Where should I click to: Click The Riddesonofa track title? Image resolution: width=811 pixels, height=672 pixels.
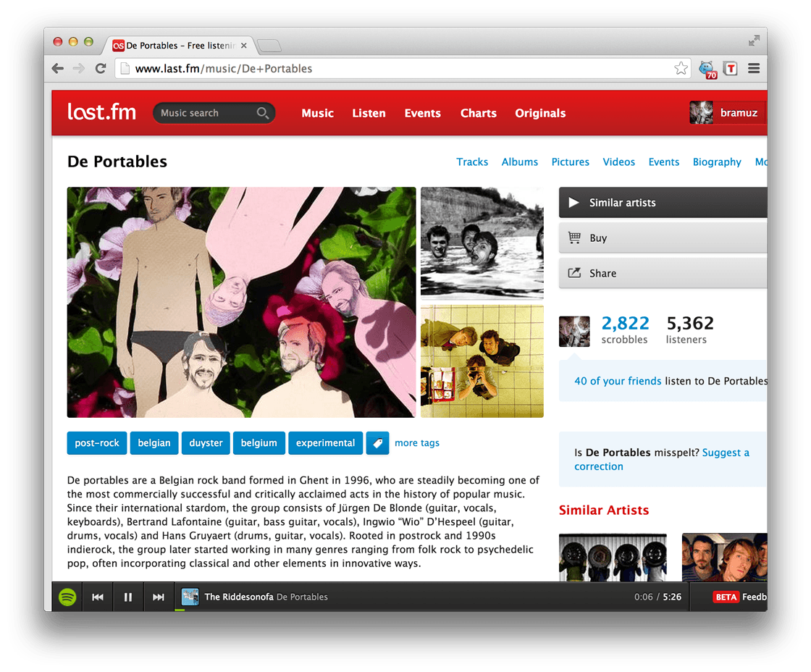tap(239, 597)
